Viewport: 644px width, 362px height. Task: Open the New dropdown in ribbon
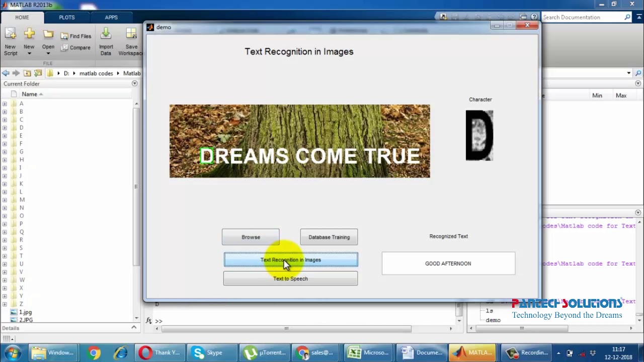[29, 53]
